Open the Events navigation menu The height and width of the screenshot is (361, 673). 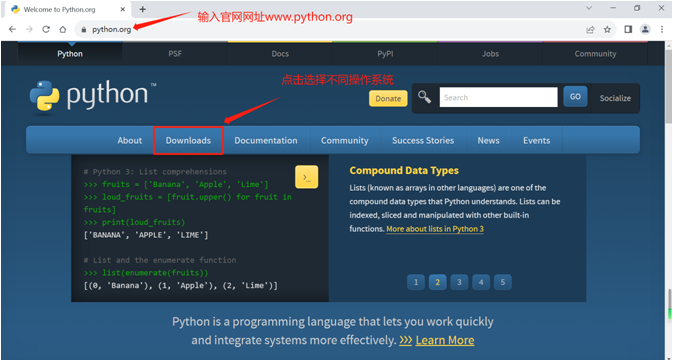click(537, 140)
